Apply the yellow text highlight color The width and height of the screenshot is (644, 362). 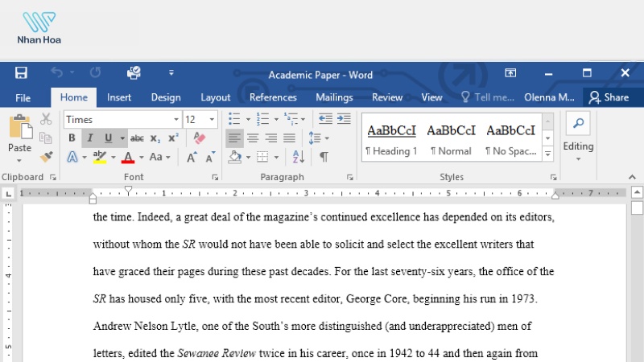tap(100, 157)
